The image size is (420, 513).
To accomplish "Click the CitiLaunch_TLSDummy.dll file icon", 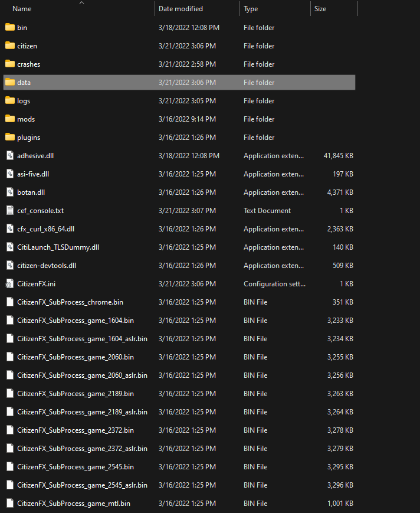I will pos(10,247).
